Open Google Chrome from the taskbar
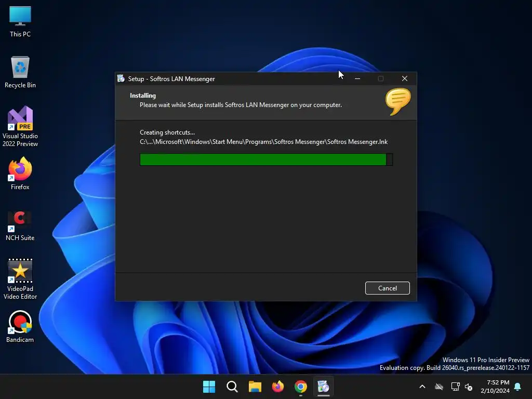 click(301, 387)
